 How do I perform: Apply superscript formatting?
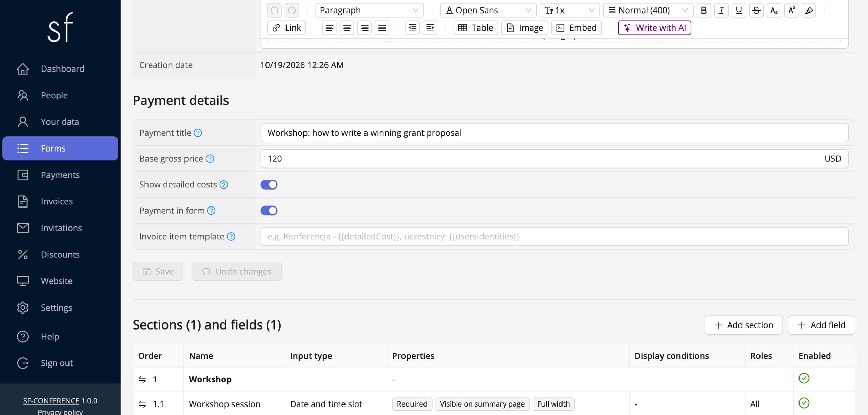point(791,10)
